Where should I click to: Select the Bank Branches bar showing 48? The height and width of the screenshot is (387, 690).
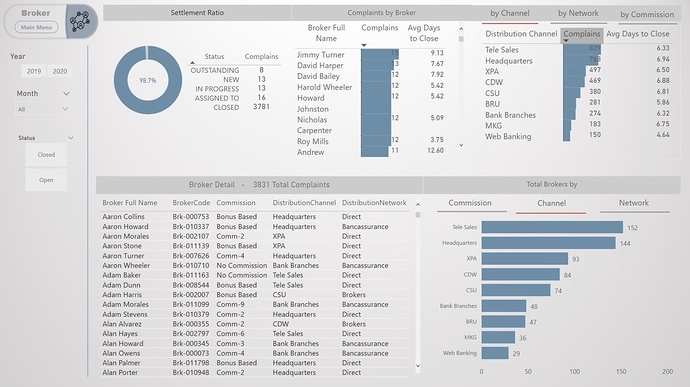click(x=504, y=306)
